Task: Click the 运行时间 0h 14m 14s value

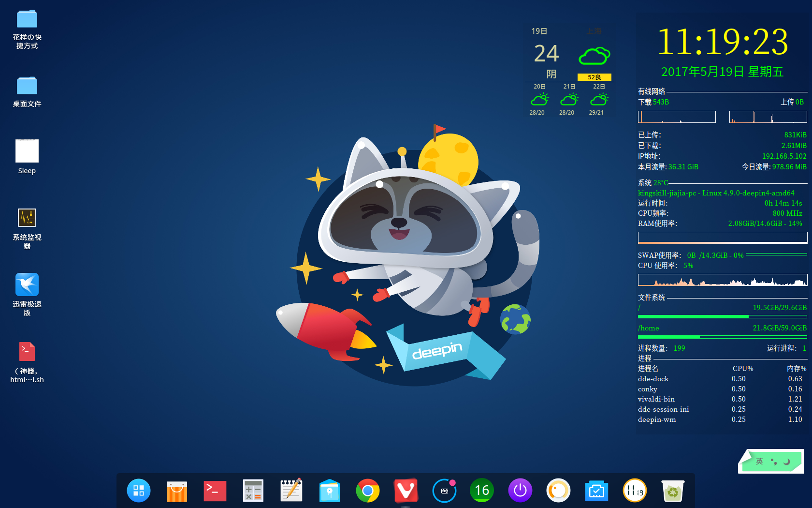Action: click(x=783, y=203)
